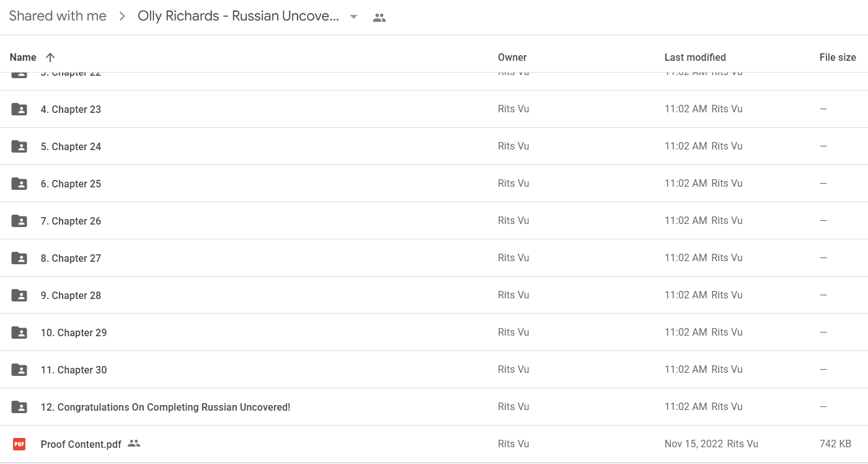Click the 6. Chapter 25 folder icon

tap(19, 184)
